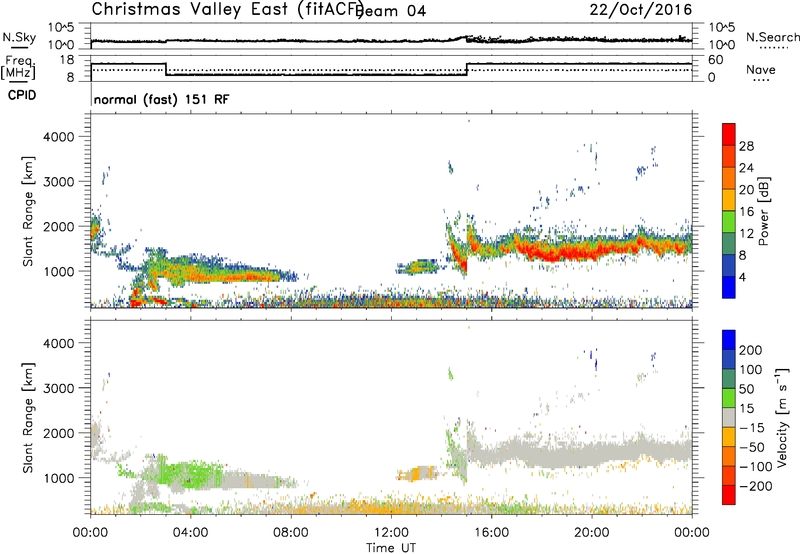Click the '08:00' time tick label

click(291, 533)
